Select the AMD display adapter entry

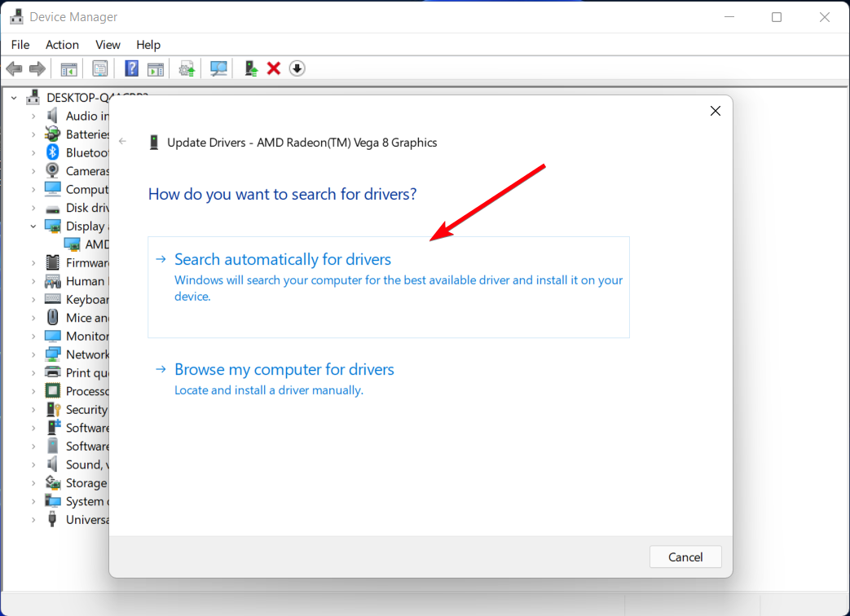coord(86,244)
